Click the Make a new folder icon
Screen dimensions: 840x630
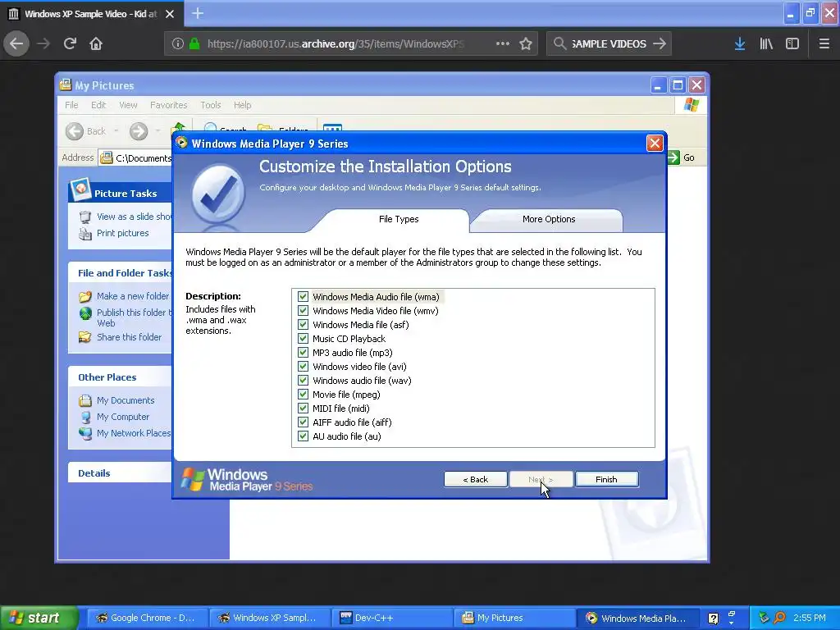coord(85,296)
